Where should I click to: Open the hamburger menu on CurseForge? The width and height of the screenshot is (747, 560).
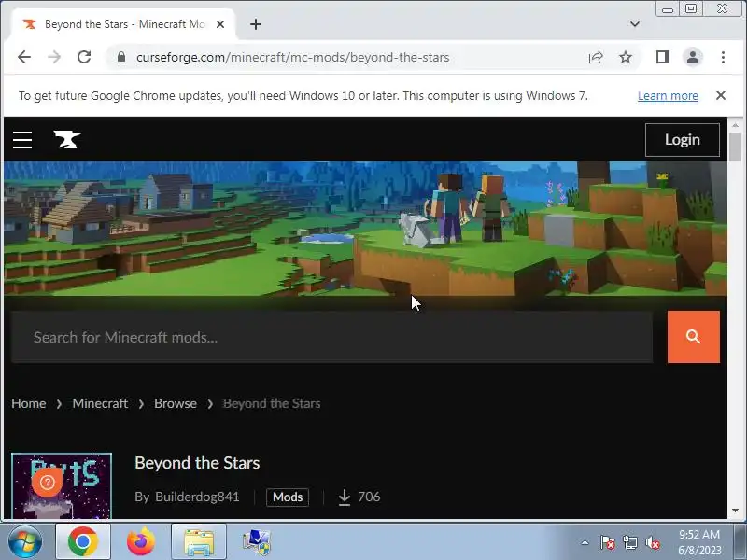coord(22,140)
